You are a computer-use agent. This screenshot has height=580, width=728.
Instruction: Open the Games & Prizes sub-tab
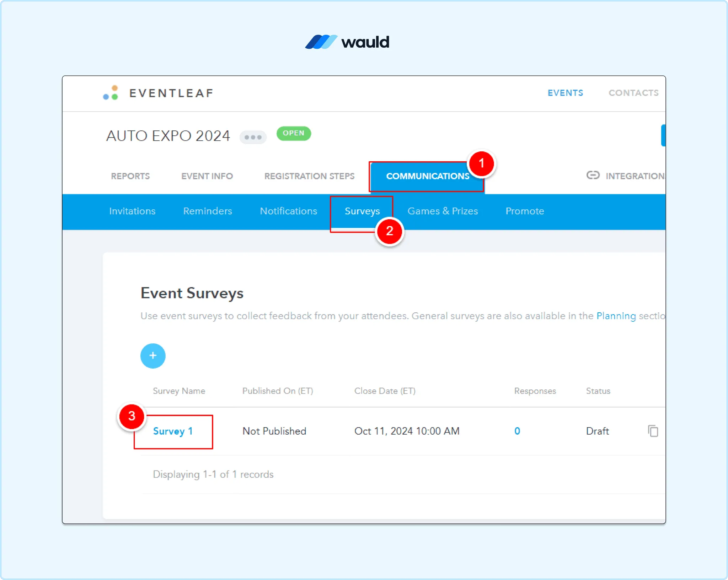tap(443, 211)
